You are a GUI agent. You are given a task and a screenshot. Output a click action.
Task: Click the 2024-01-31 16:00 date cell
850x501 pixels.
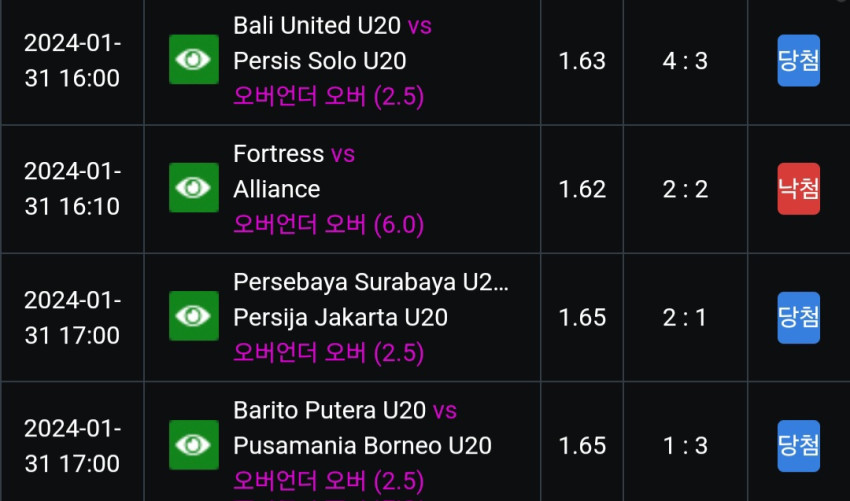point(72,60)
